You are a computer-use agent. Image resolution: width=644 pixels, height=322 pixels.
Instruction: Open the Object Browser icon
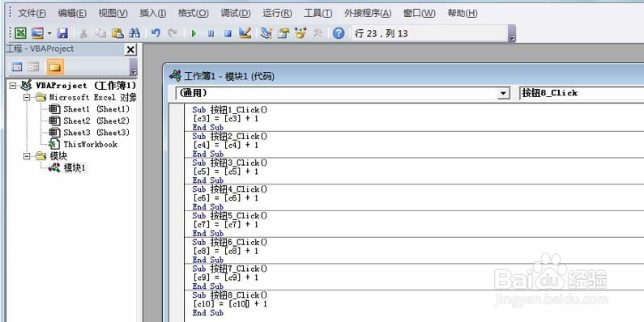tap(301, 33)
